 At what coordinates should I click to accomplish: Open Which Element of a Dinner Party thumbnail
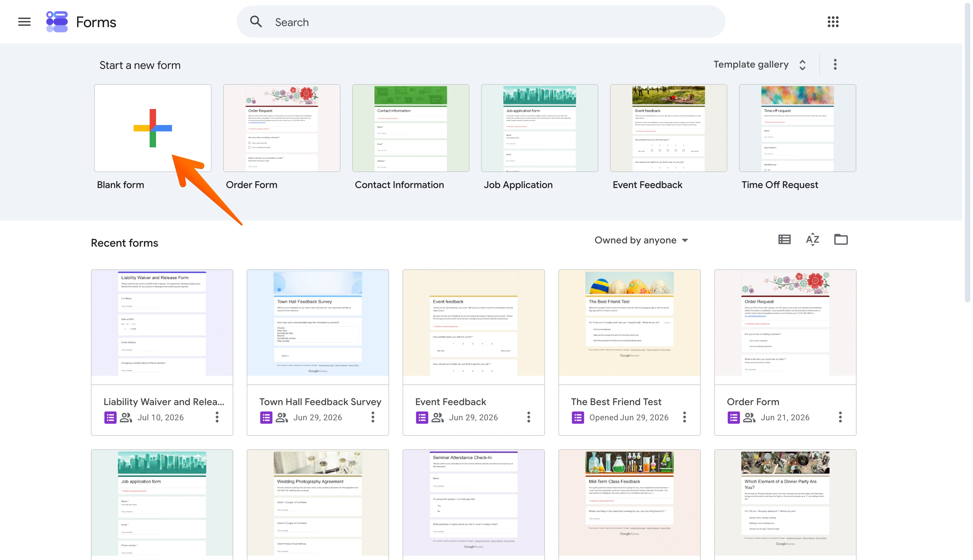(x=785, y=505)
